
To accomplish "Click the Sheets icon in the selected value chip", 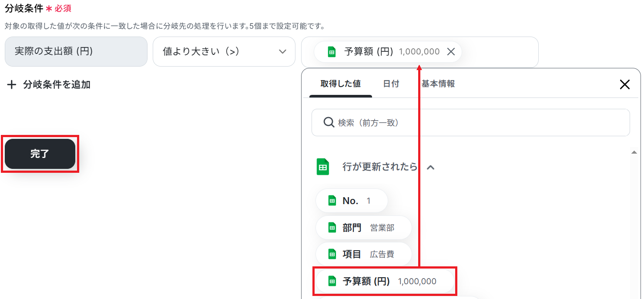I will (332, 52).
